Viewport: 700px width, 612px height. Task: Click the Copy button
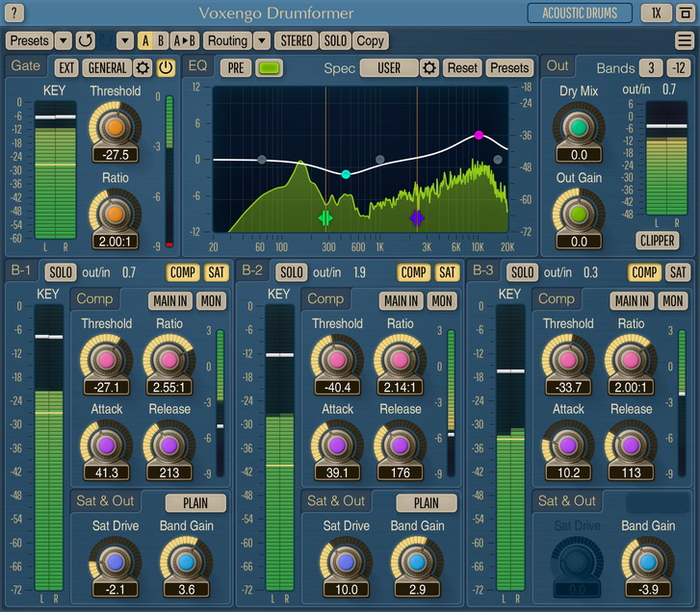pyautogui.click(x=370, y=41)
